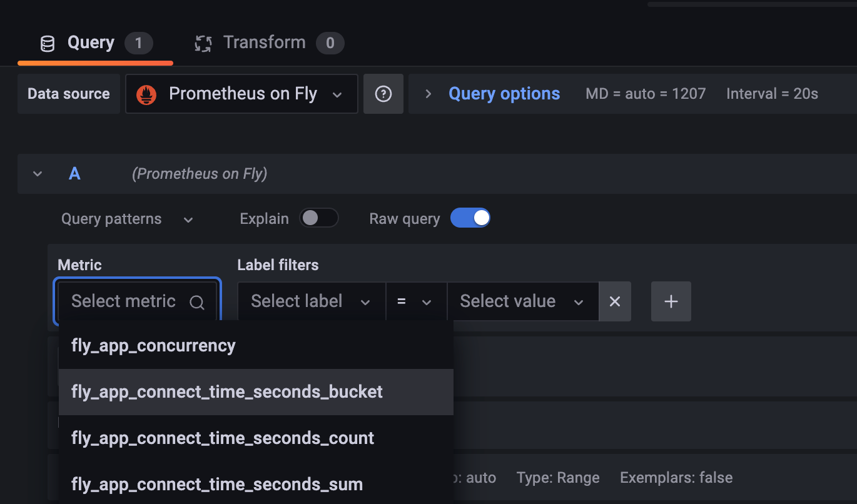Open the Select value dropdown
Image resolution: width=857 pixels, height=504 pixels.
522,301
